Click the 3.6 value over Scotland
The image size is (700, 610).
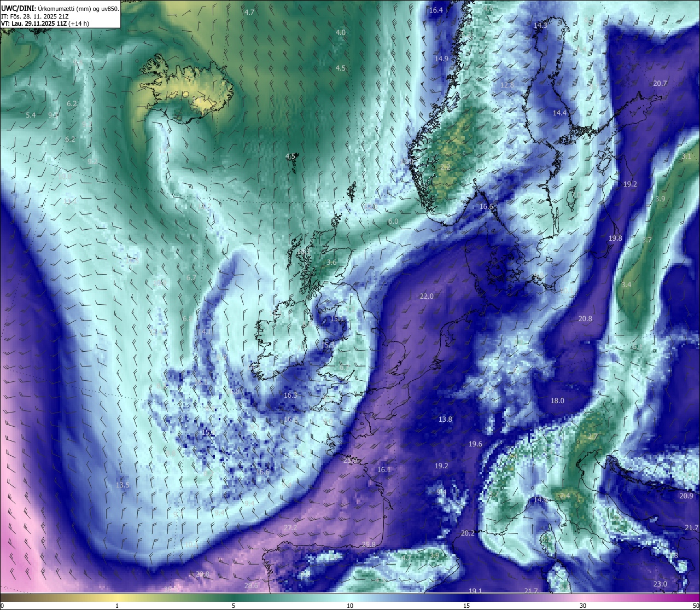[x=331, y=262]
